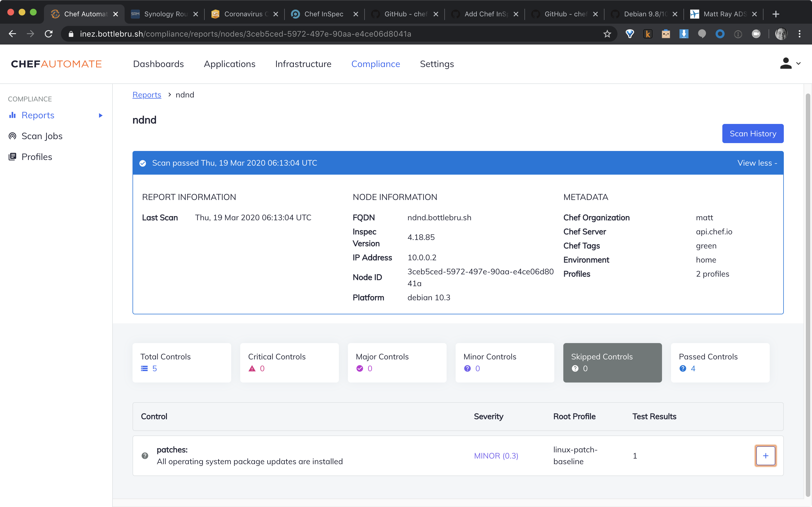Bookmark the page with the star icon
This screenshot has height=507, width=812.
point(607,34)
